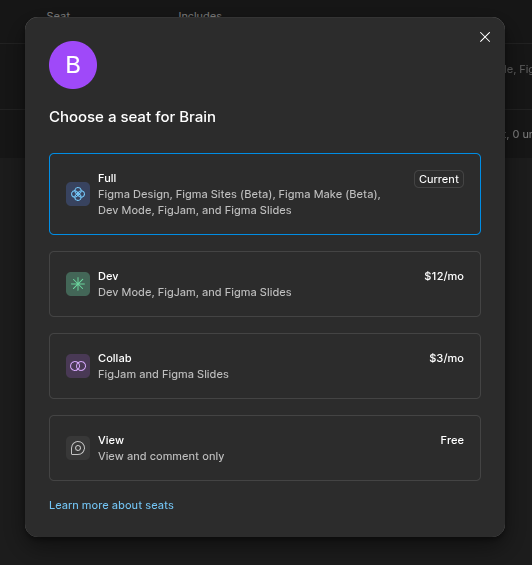The width and height of the screenshot is (532, 565).
Task: Click the Current badge on Full seat
Action: (x=439, y=179)
